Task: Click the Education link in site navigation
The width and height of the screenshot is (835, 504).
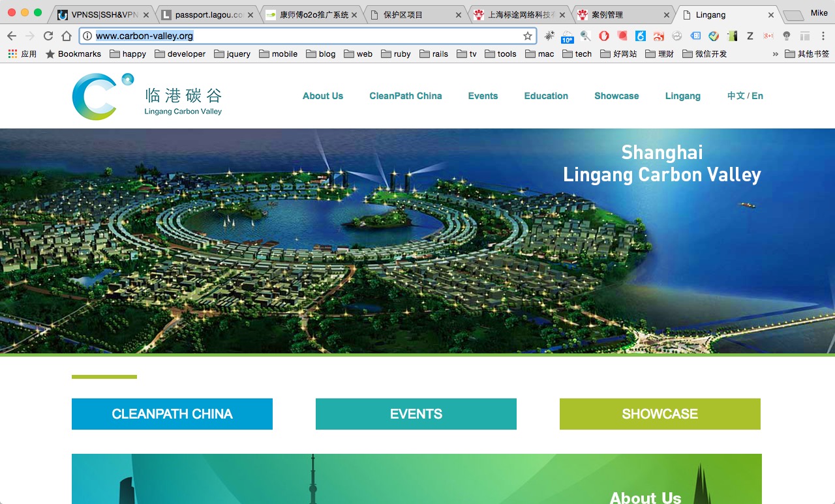Action: coord(546,96)
